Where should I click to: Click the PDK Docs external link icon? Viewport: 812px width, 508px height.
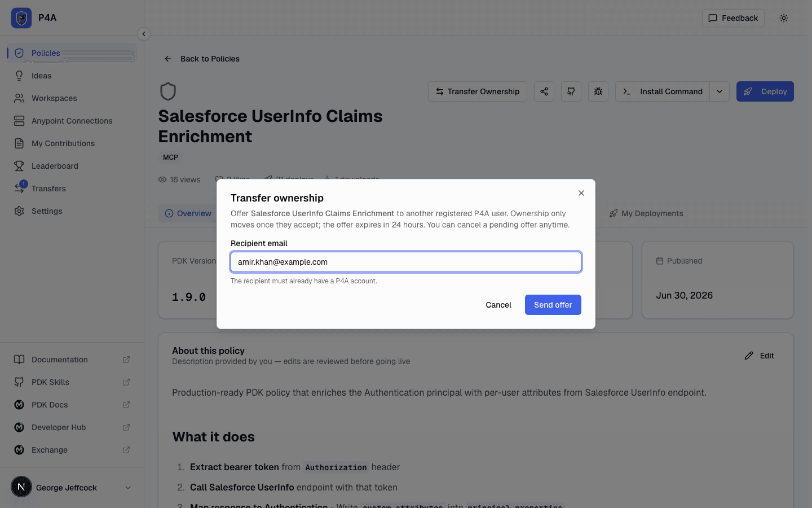[x=126, y=405]
